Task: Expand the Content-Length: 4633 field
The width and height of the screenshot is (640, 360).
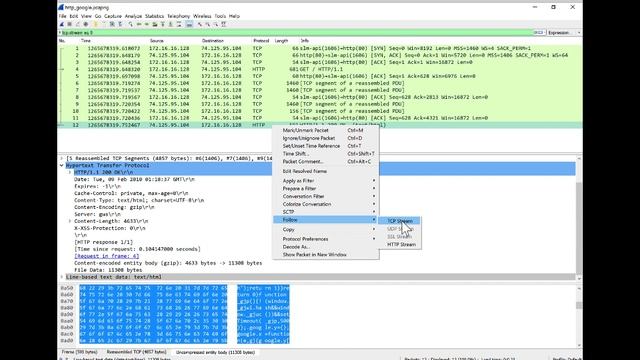Action: (70, 221)
